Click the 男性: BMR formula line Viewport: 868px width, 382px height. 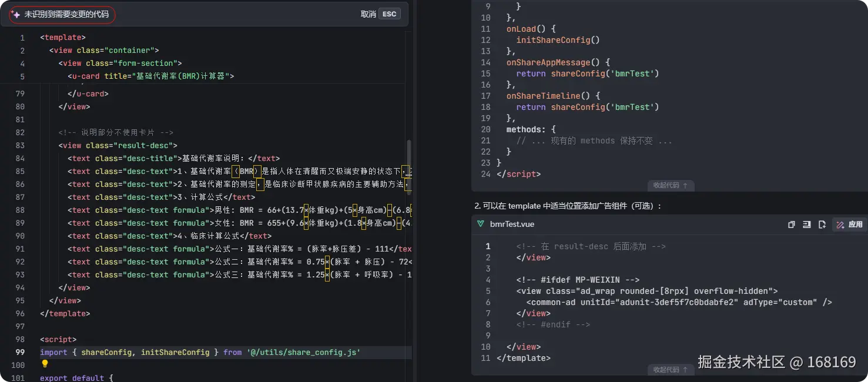click(x=240, y=210)
